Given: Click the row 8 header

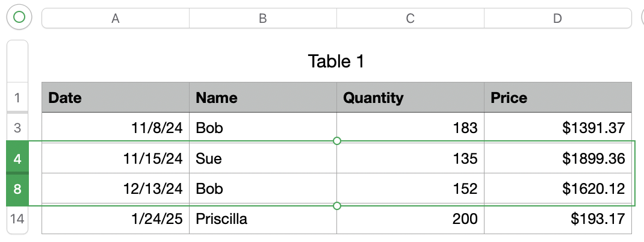Looking at the screenshot, I should [17, 189].
